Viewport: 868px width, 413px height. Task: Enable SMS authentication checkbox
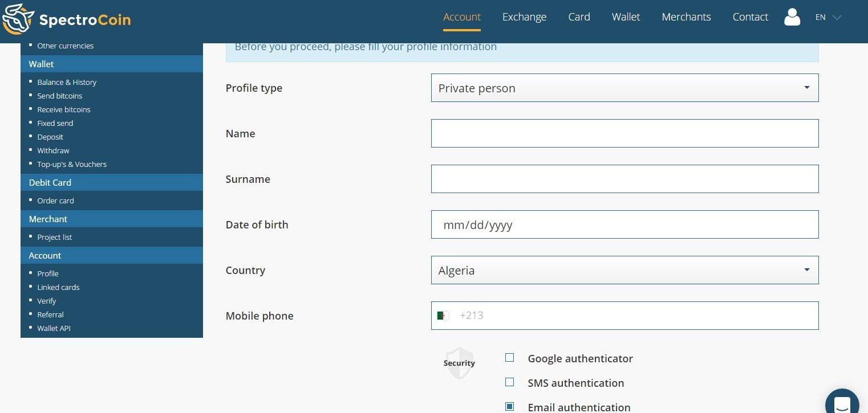[510, 382]
